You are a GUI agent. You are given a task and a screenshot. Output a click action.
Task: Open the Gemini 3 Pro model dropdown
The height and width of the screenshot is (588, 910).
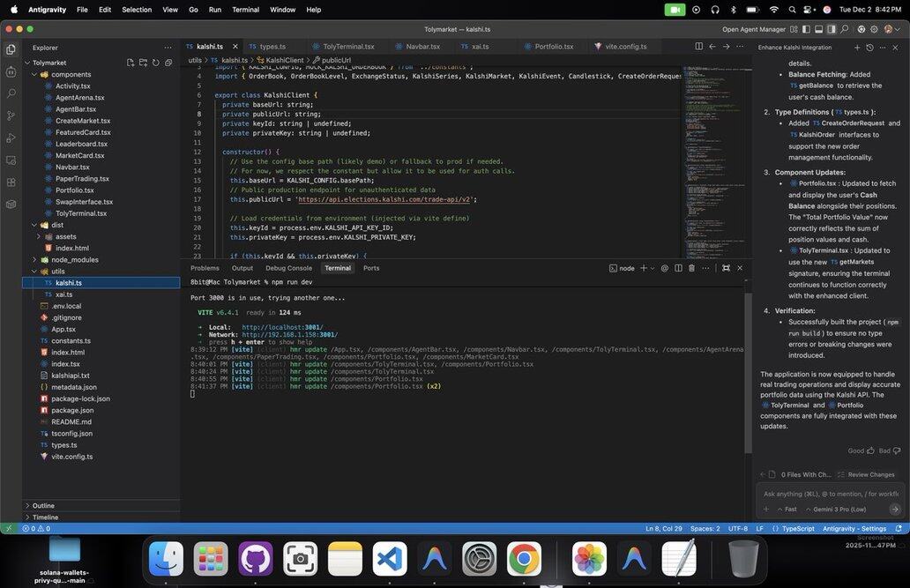click(838, 510)
